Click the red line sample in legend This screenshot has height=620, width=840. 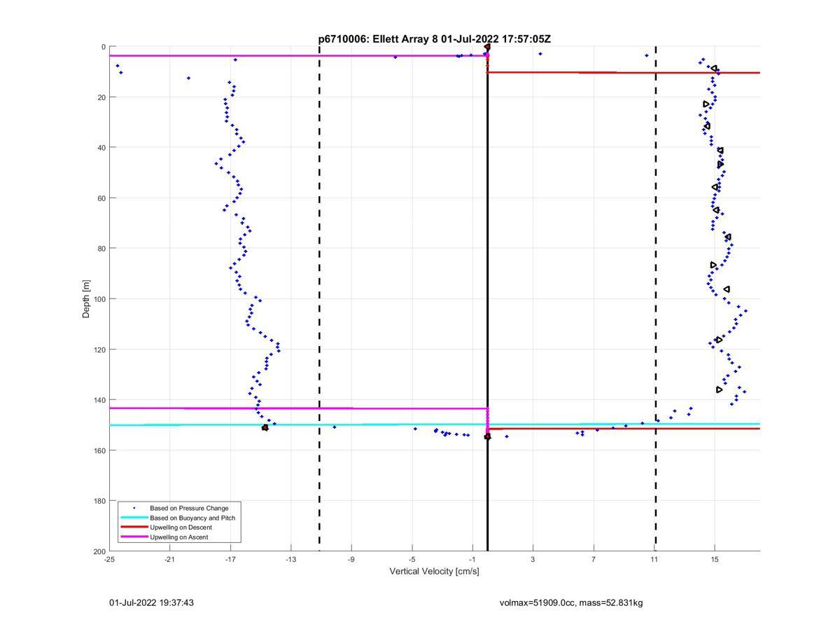[134, 528]
